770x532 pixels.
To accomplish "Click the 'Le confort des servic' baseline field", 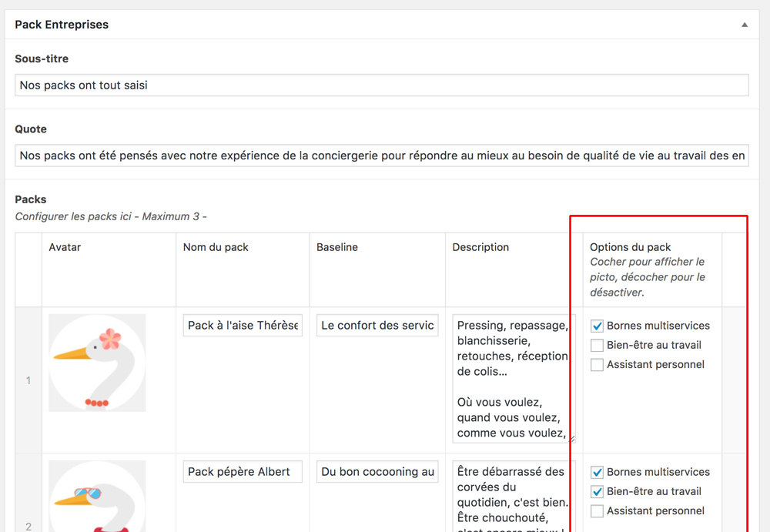I will [x=377, y=326].
